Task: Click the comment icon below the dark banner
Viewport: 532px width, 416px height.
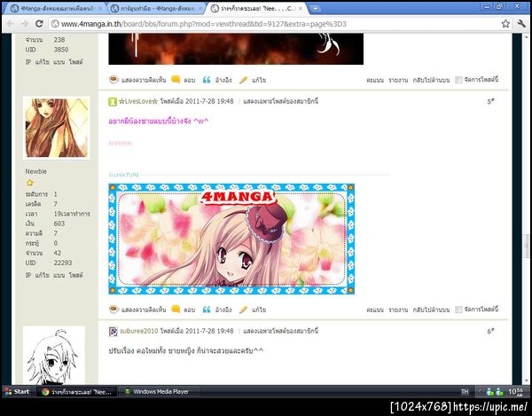Action: pos(113,80)
